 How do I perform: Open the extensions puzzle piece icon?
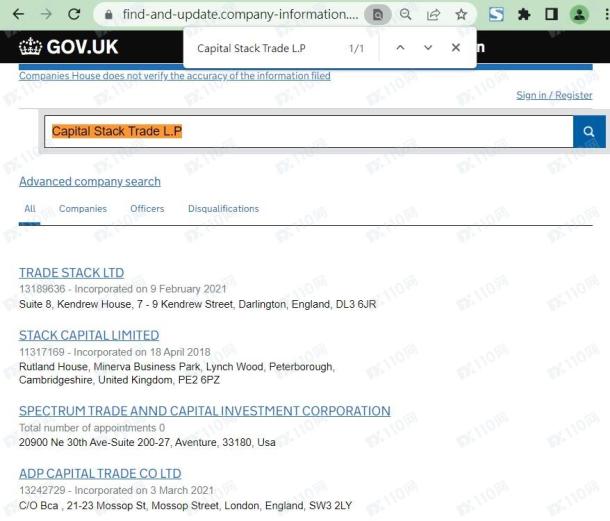click(524, 15)
